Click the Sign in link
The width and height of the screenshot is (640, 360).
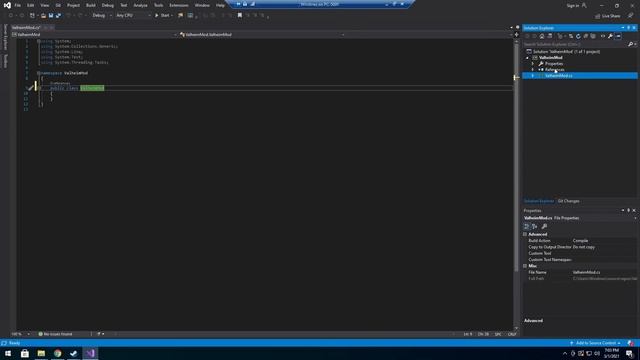[576, 5]
